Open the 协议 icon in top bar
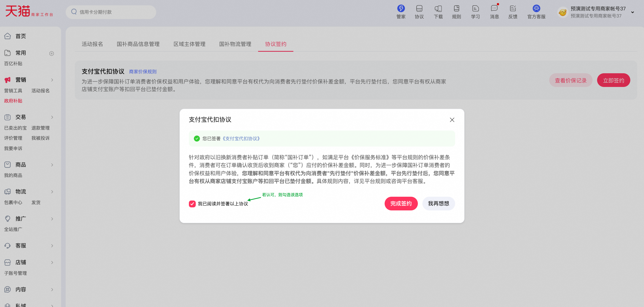Image resolution: width=644 pixels, height=307 pixels. [x=419, y=9]
